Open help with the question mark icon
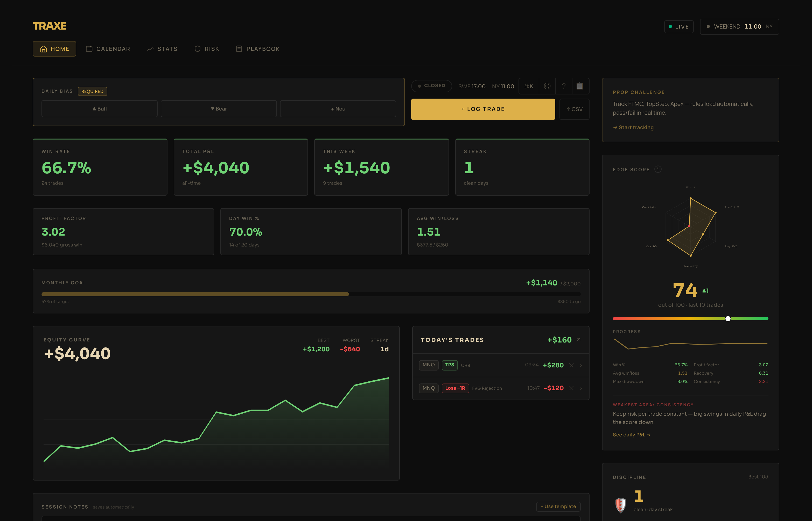The width and height of the screenshot is (812, 521). 564,86
